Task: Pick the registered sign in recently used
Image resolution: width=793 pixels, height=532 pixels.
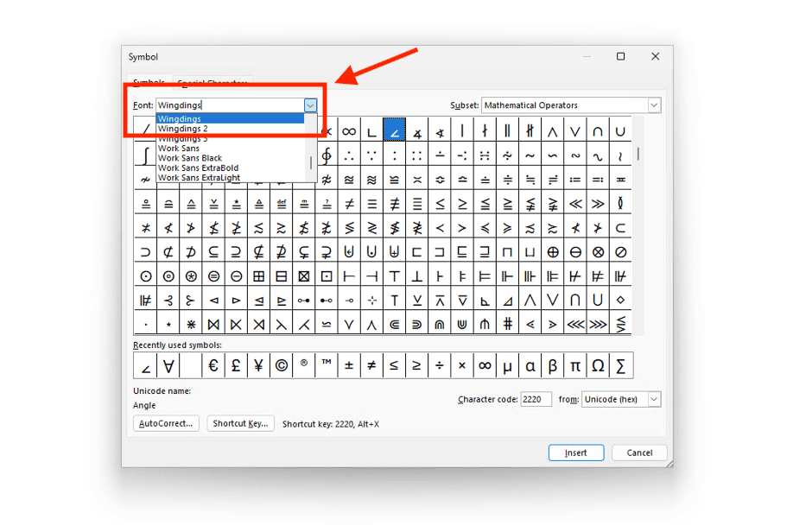Action: [x=303, y=365]
